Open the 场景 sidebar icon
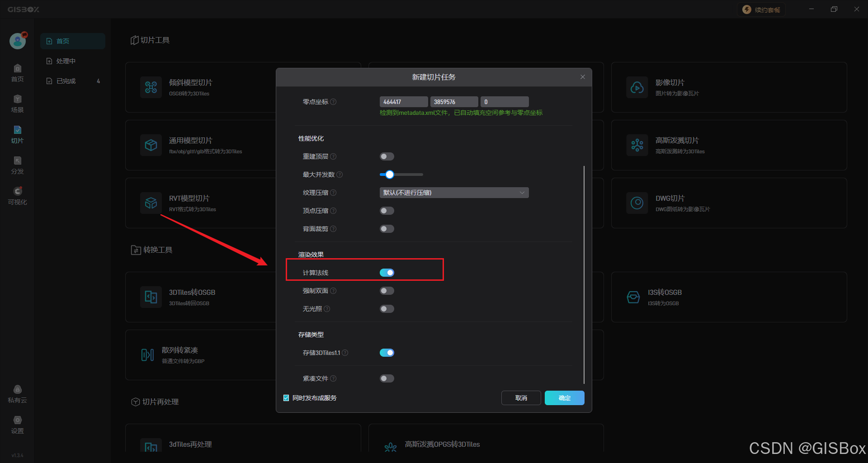 click(x=17, y=104)
